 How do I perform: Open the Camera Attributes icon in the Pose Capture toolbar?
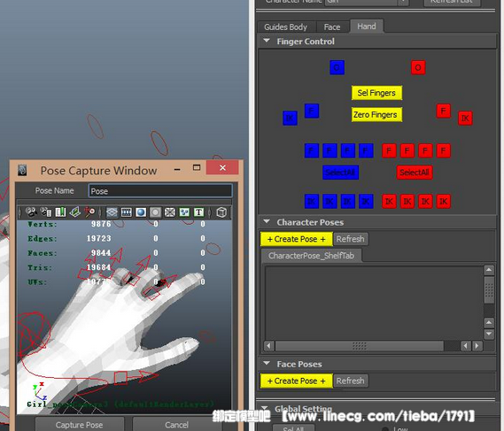click(x=46, y=212)
